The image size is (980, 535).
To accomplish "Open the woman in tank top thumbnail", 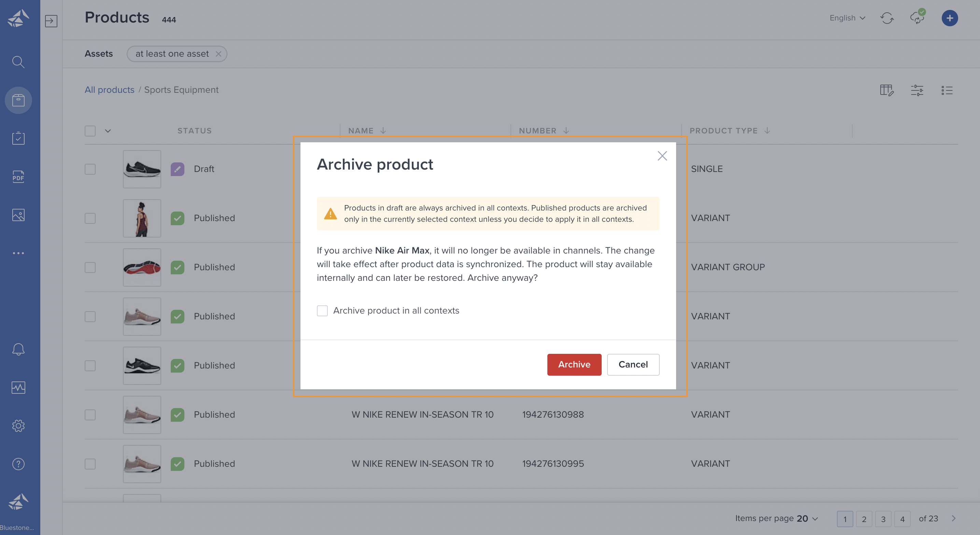I will click(x=142, y=218).
